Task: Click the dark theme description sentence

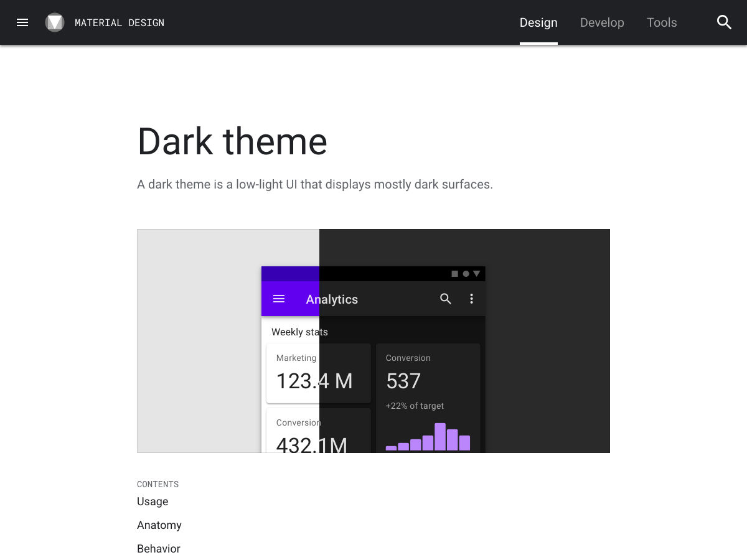Action: coord(315,184)
